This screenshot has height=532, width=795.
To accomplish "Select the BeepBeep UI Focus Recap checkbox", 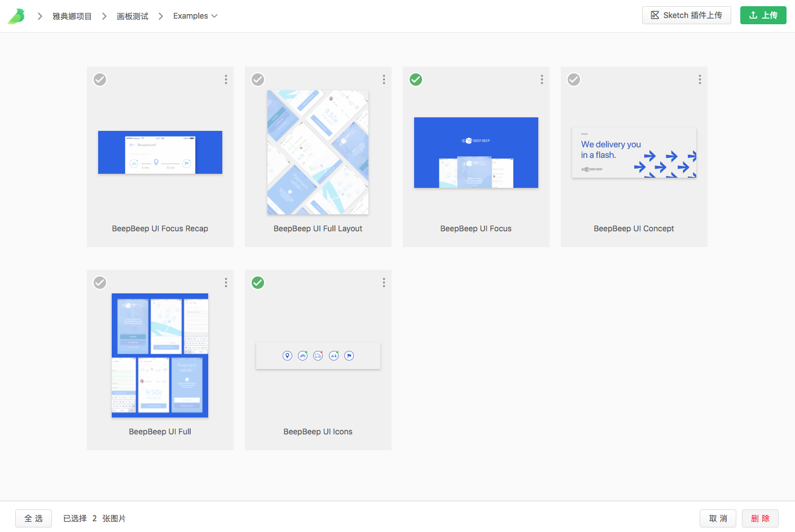I will tap(100, 80).
